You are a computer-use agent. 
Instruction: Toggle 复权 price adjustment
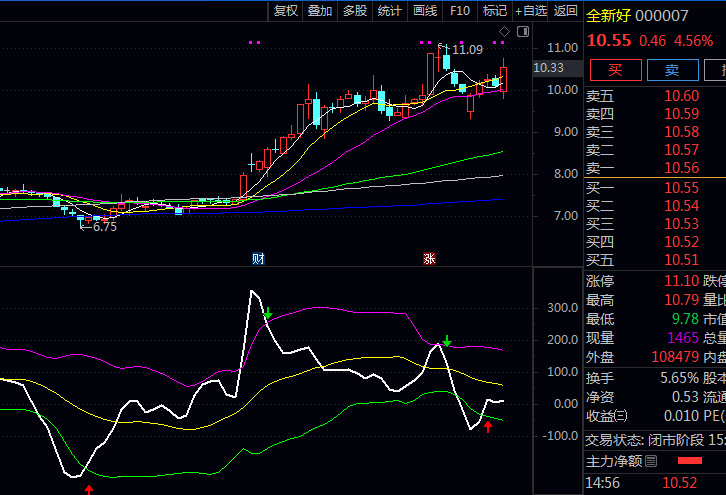point(286,11)
